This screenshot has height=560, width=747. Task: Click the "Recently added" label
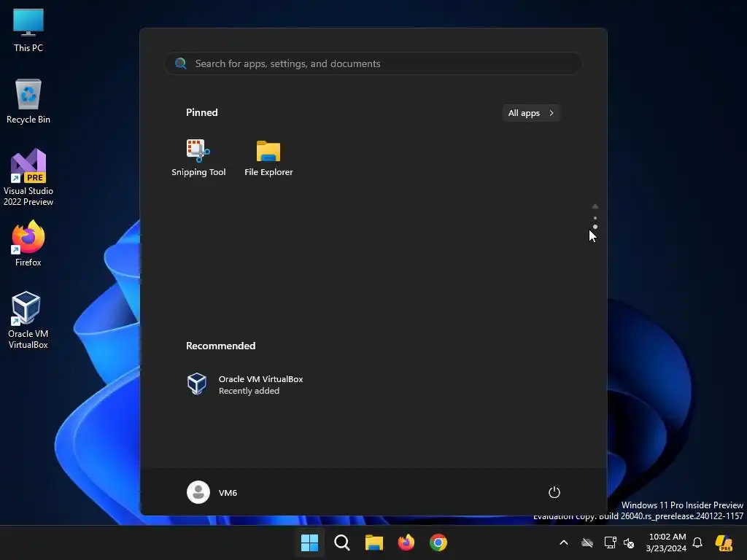click(x=249, y=391)
